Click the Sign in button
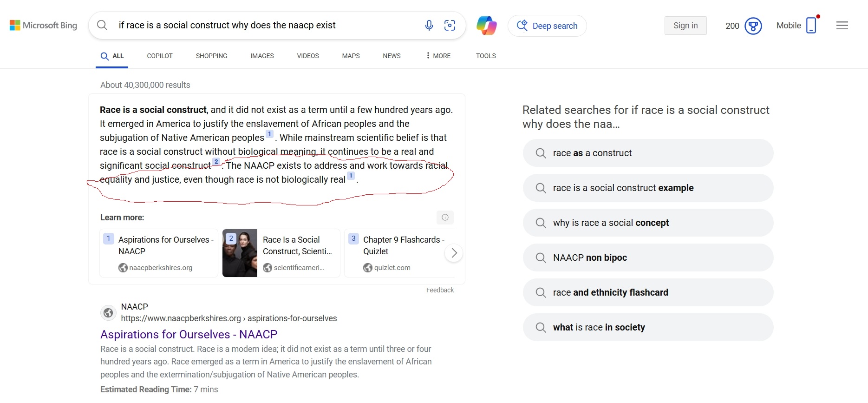This screenshot has width=868, height=403. (685, 26)
